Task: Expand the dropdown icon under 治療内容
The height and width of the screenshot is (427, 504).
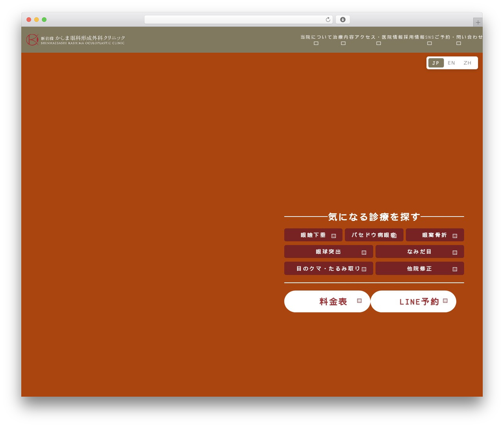Action: tap(343, 43)
